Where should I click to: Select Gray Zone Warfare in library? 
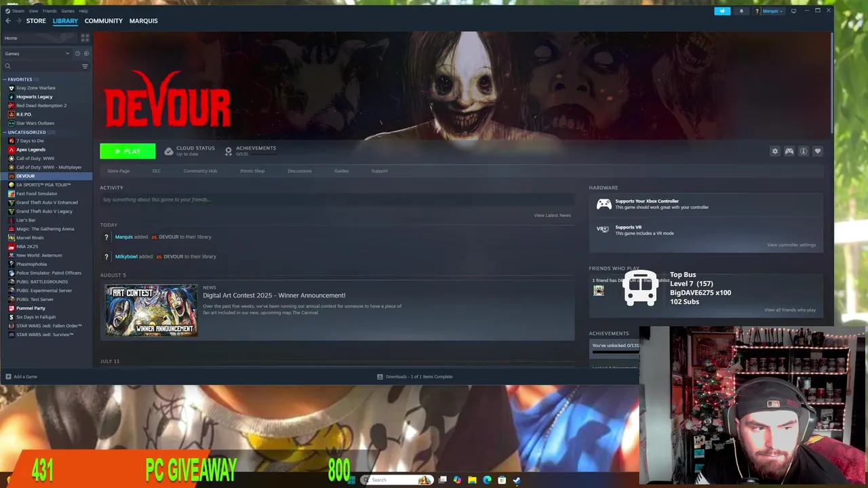click(x=36, y=88)
